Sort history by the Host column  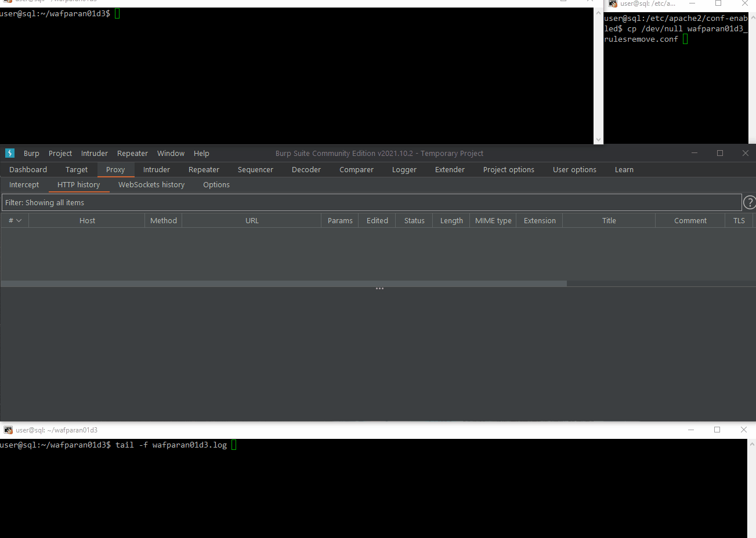87,221
